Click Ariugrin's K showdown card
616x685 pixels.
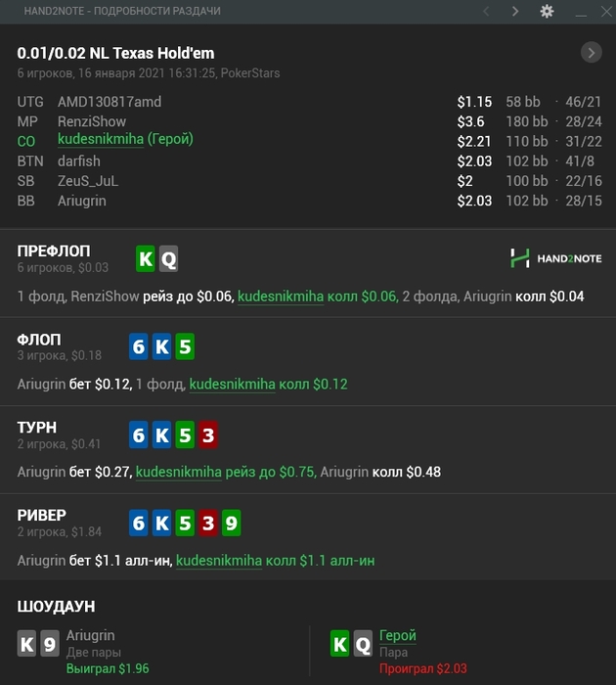[x=26, y=643]
